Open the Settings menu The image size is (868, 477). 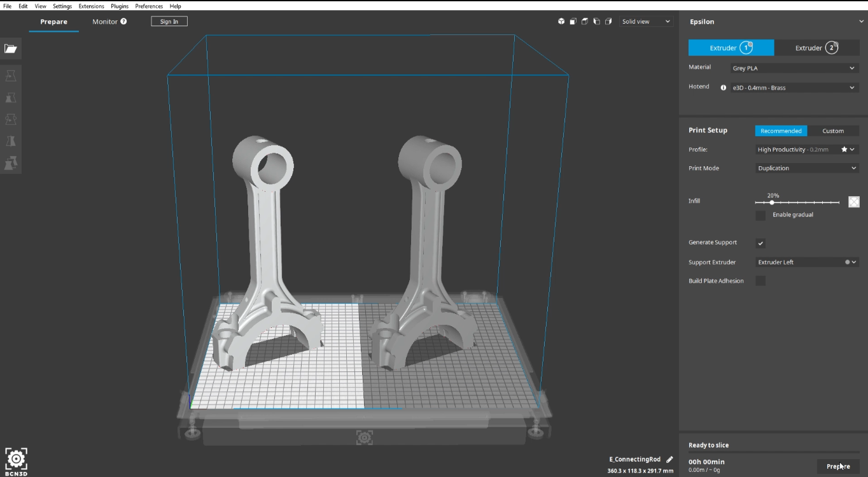[62, 6]
